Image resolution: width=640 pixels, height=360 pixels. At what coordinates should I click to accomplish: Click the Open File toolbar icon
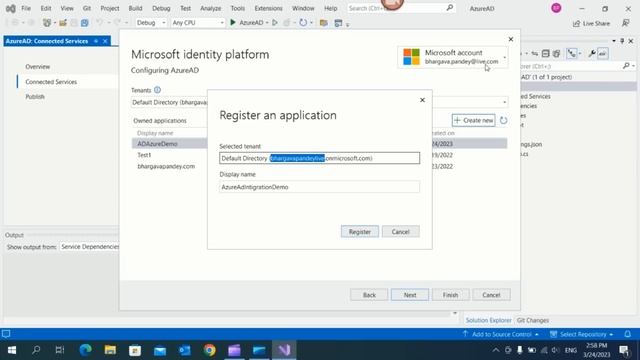(x=63, y=23)
